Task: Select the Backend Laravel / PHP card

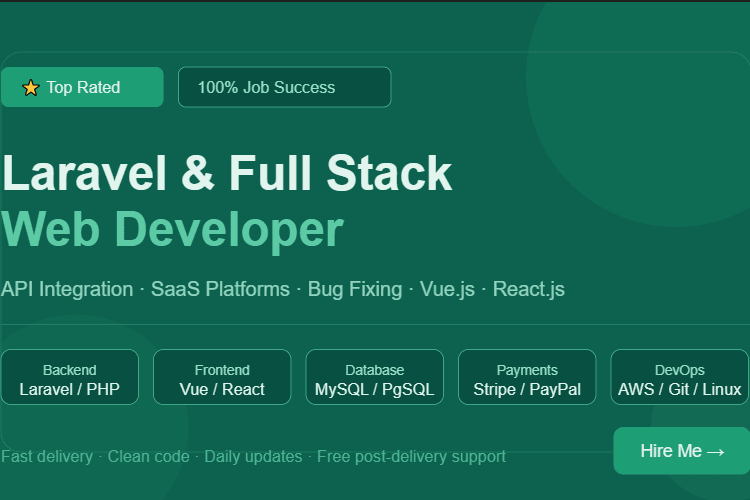Action: point(70,377)
